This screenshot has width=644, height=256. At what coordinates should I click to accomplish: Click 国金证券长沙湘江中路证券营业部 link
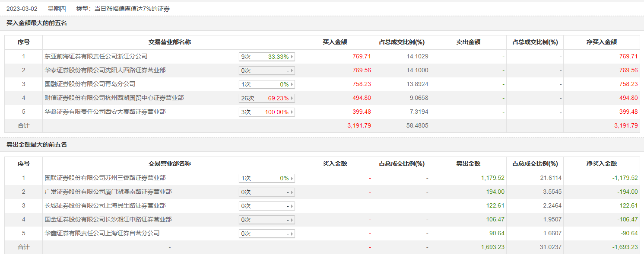point(108,219)
